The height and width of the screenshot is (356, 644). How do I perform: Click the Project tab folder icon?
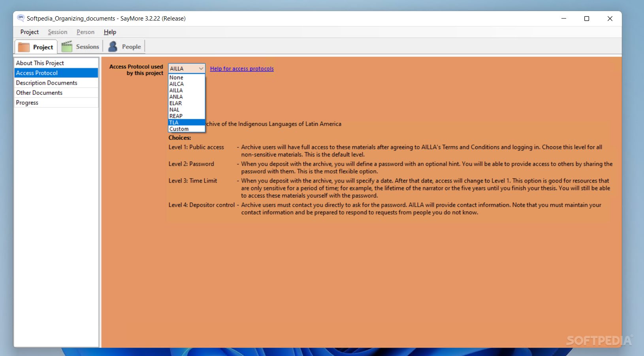[24, 47]
